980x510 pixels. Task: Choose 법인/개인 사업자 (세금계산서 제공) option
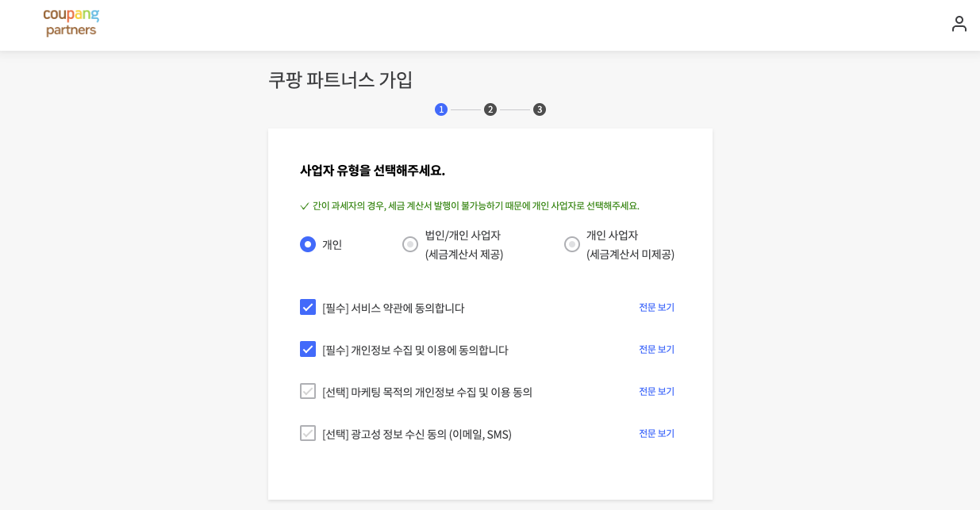pyautogui.click(x=410, y=244)
